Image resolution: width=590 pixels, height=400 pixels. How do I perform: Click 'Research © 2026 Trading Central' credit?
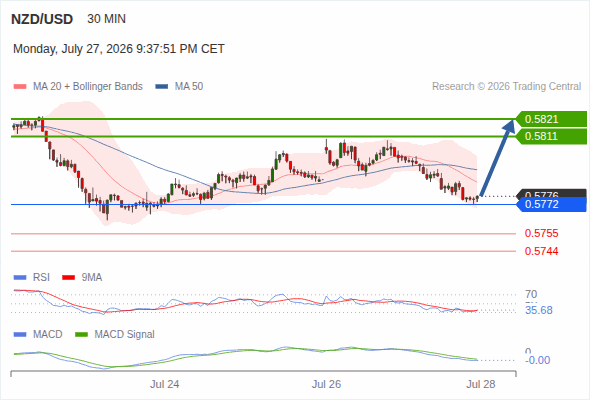pos(506,87)
